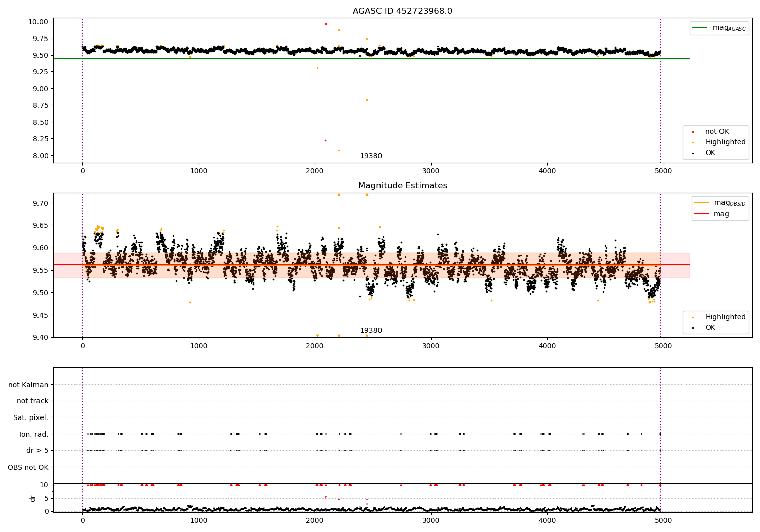Image resolution: width=760 pixels, height=532 pixels.
Task: Click the 9.60 y-axis tick label
Action: click(40, 248)
